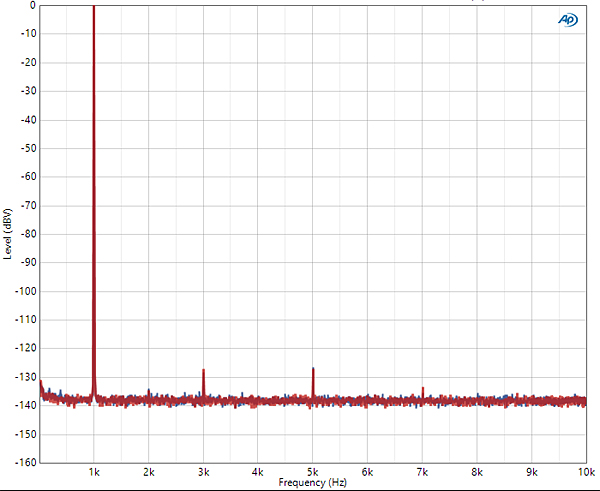Click the Frequency (Hz) axis title
Screen dimensions: 600x491
[312, 482]
